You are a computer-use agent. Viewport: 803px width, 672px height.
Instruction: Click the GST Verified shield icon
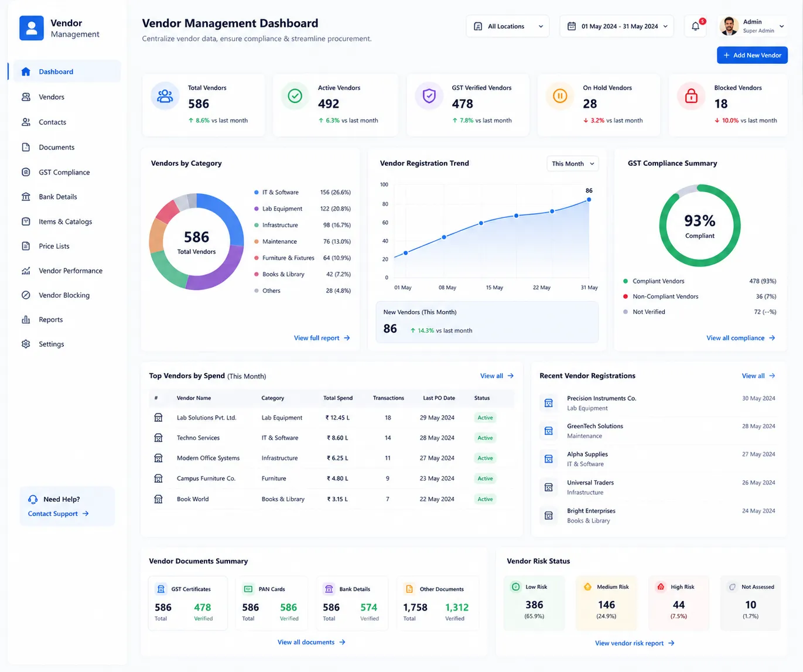pyautogui.click(x=429, y=96)
